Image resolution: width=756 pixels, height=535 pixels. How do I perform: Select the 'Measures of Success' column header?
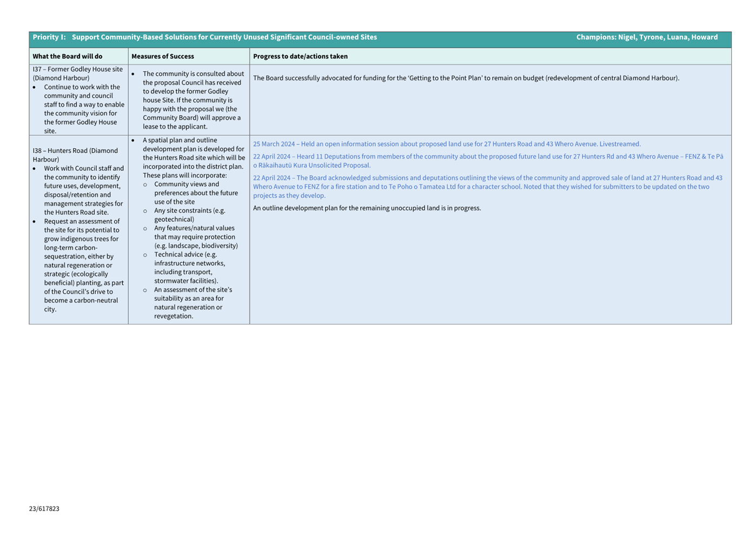(x=162, y=56)
